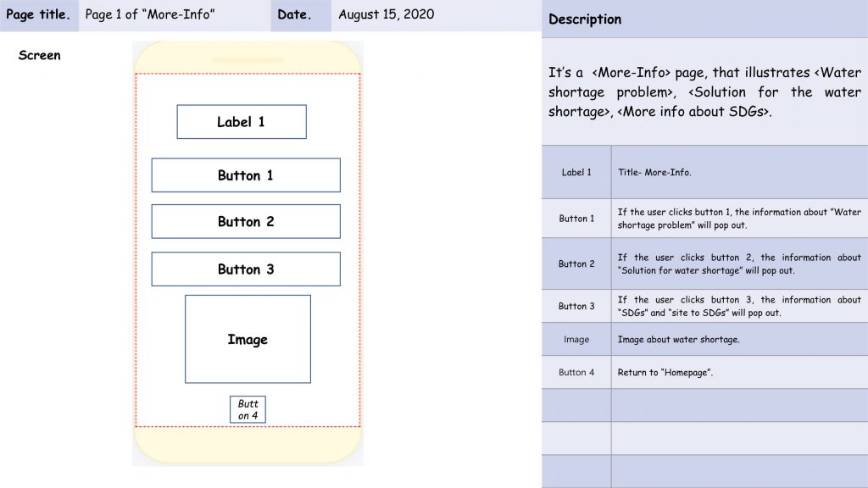Select the 'Page 1 of More-Info' text
868x488 pixels.
click(x=150, y=14)
